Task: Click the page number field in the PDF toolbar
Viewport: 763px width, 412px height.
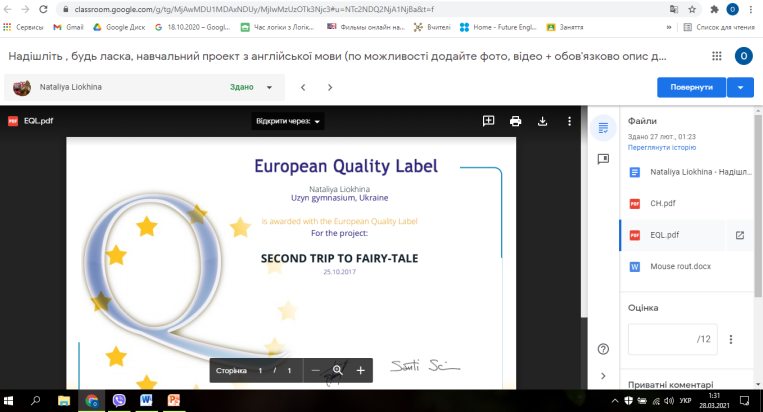Action: click(x=260, y=371)
